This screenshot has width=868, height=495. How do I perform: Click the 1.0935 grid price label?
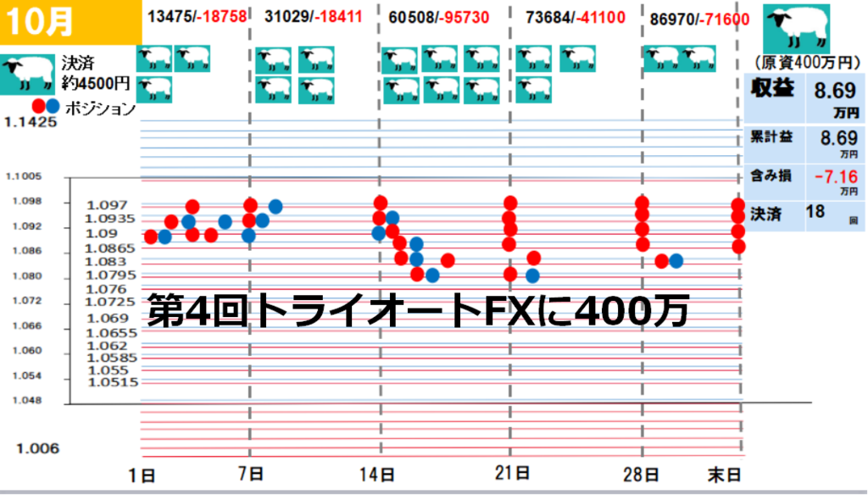[x=109, y=219]
